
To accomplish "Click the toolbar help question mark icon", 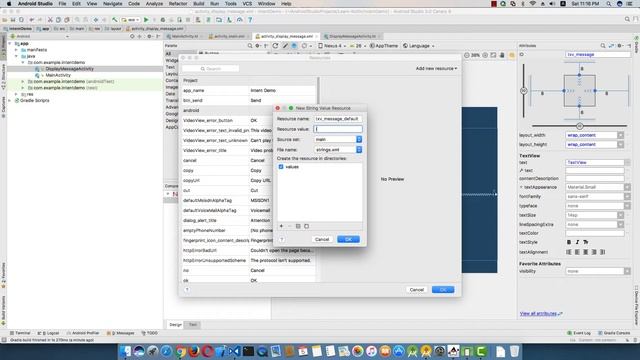I will 250,20.
